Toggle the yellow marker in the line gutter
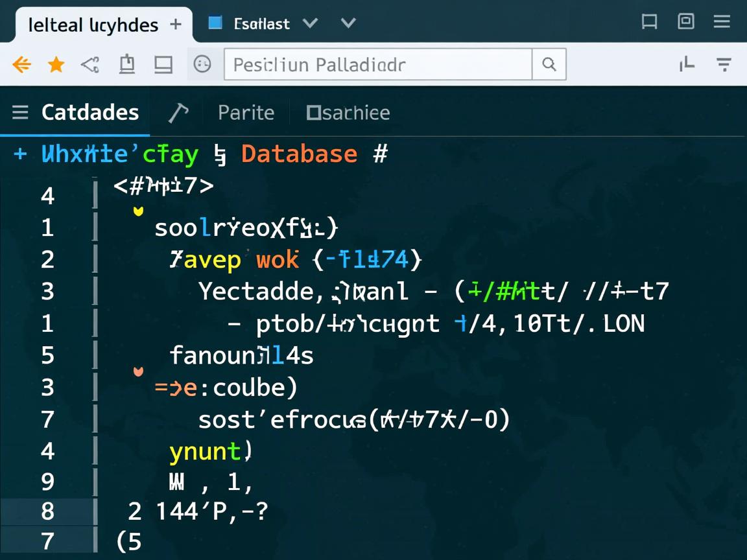This screenshot has width=747, height=560. click(x=137, y=211)
